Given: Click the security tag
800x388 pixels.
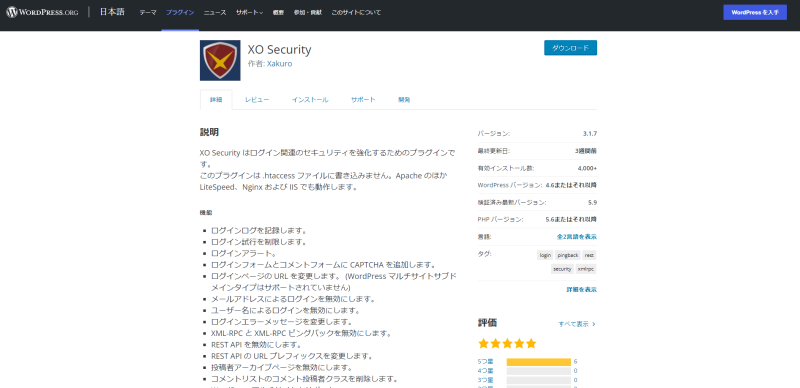Looking at the screenshot, I should (562, 269).
